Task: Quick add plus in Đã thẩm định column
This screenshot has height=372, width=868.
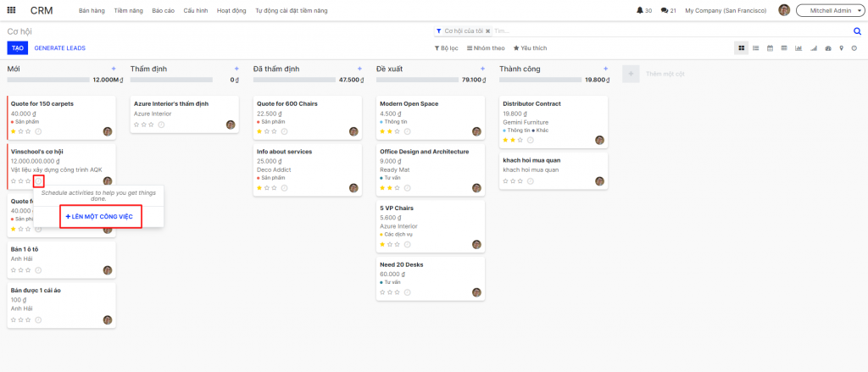Action: [359, 69]
